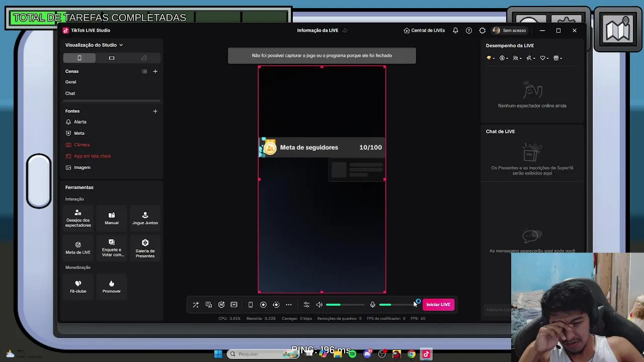Click share arrow beside Informação da LIVE
The height and width of the screenshot is (362, 644).
tap(345, 30)
